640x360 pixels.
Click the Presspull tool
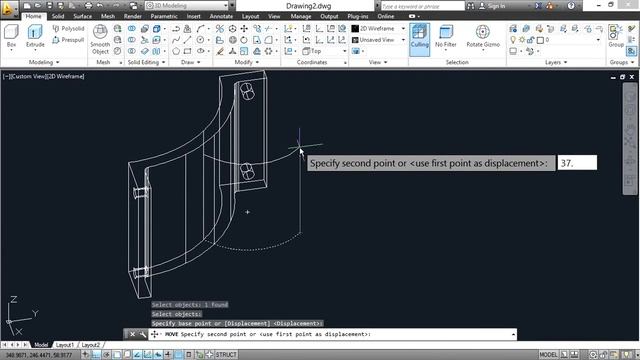(68, 40)
